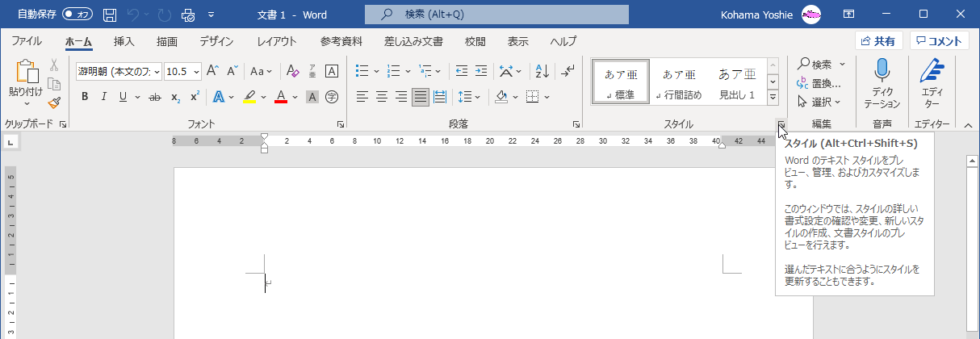
Task: Apply the 見出し 1 heading style
Action: point(737,83)
